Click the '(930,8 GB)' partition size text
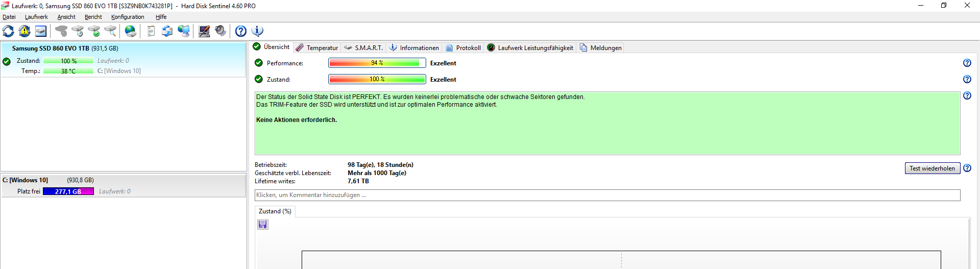 tap(80, 180)
